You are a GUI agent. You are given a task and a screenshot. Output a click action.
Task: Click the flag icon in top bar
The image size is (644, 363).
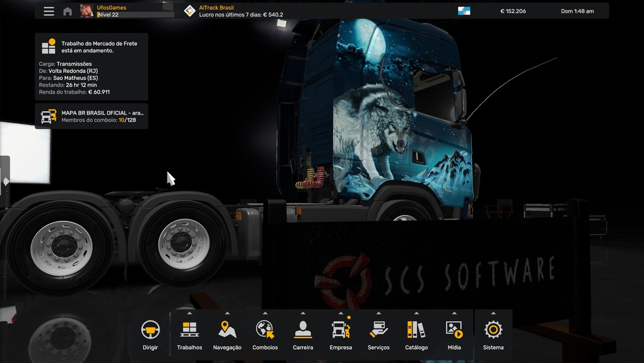464,11
